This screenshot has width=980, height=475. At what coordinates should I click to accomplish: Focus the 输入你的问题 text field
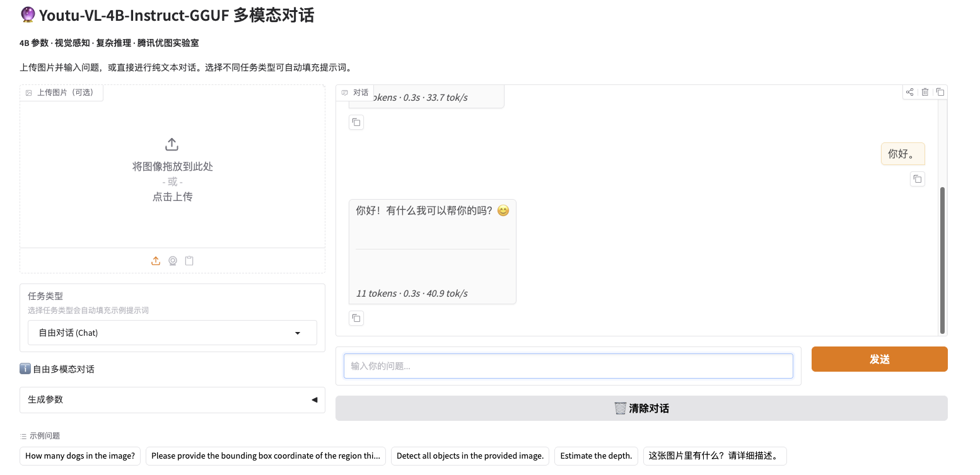568,366
